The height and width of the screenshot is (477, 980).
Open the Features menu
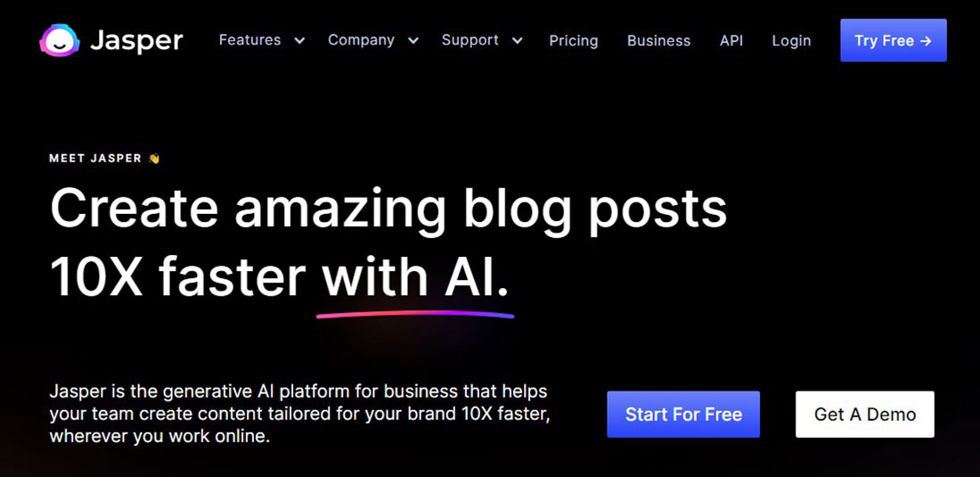point(249,40)
